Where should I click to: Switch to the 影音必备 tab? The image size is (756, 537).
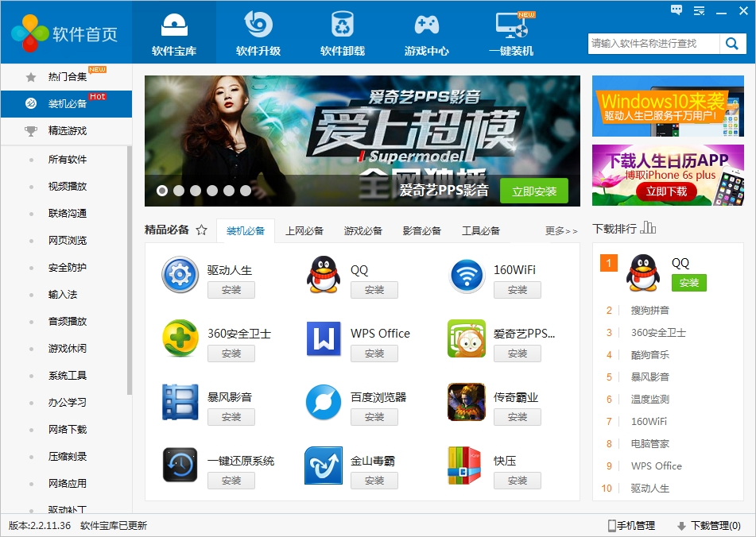pos(422,231)
